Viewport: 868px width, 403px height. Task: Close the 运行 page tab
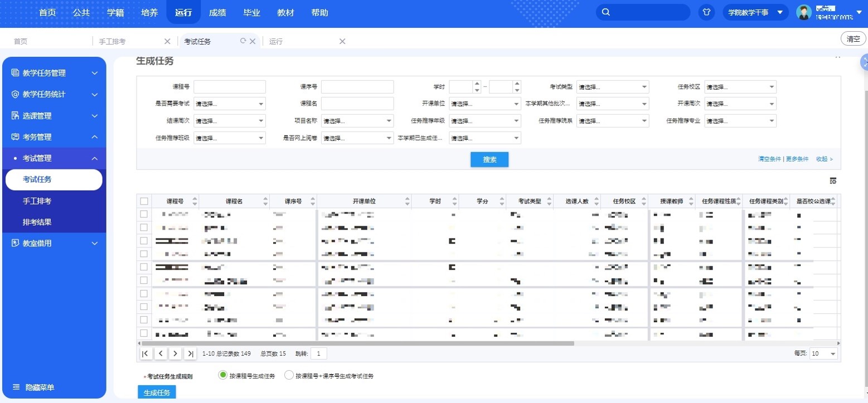tap(342, 41)
